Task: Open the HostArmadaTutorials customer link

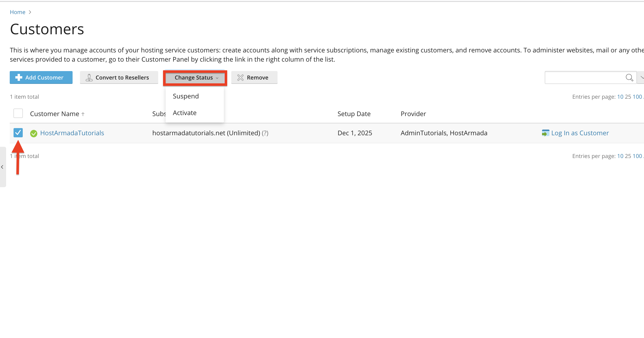Action: pos(72,133)
